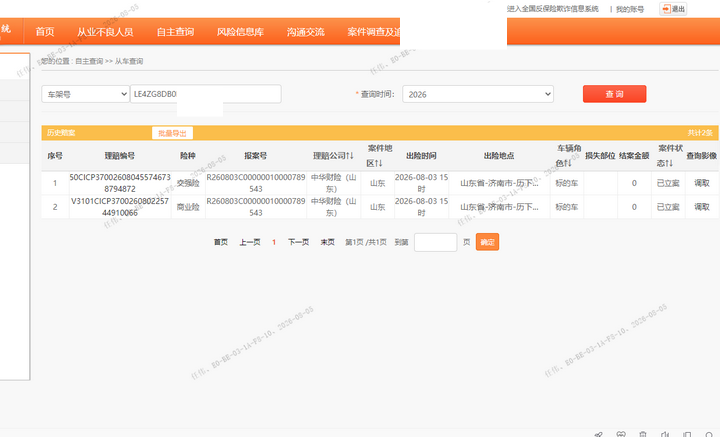Open 风险信息库 menu
720x437 pixels.
[240, 32]
